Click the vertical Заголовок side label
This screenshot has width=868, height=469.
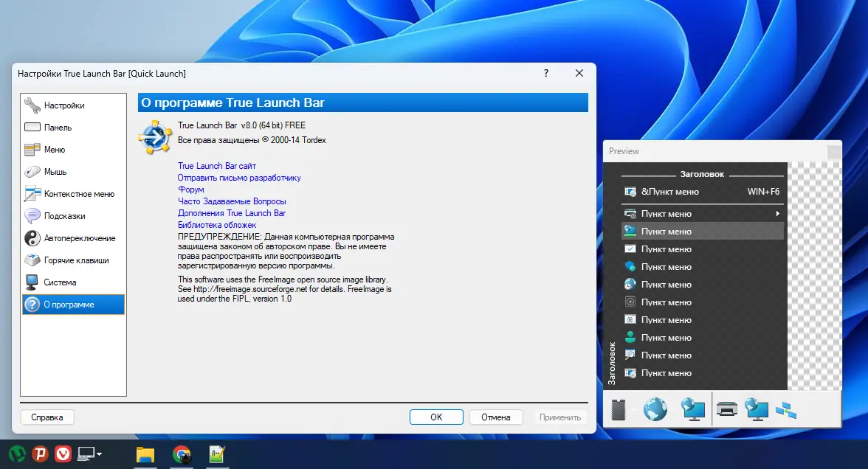[612, 364]
